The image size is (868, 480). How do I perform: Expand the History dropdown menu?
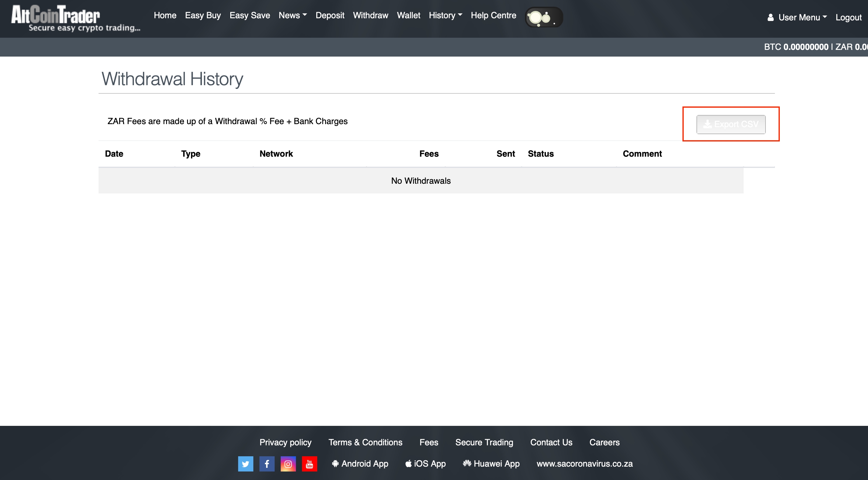click(445, 16)
